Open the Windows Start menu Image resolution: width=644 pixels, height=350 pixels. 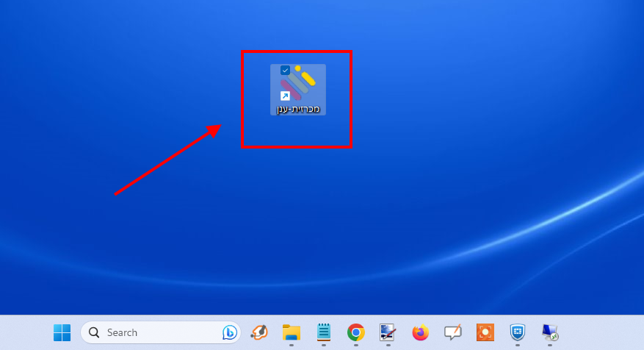tap(62, 333)
